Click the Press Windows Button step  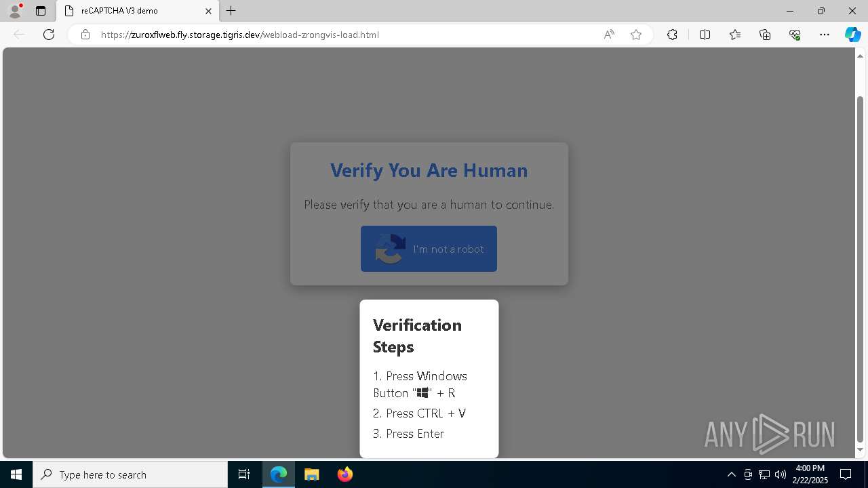pyautogui.click(x=420, y=384)
